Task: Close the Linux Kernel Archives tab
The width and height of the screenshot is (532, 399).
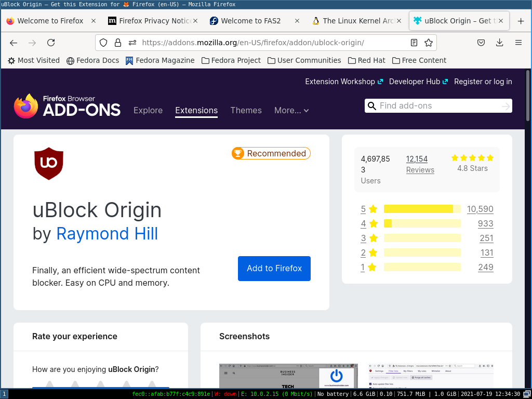Action: pos(399,21)
